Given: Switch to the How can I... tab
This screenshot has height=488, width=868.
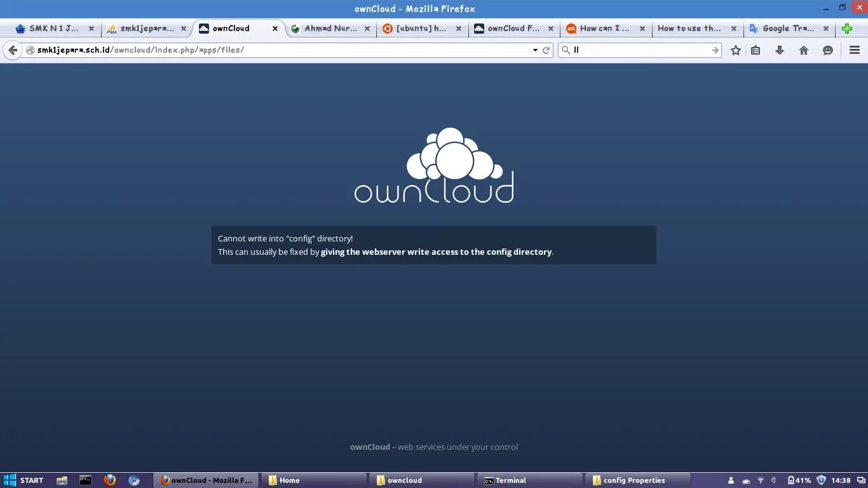Looking at the screenshot, I should 604,29.
